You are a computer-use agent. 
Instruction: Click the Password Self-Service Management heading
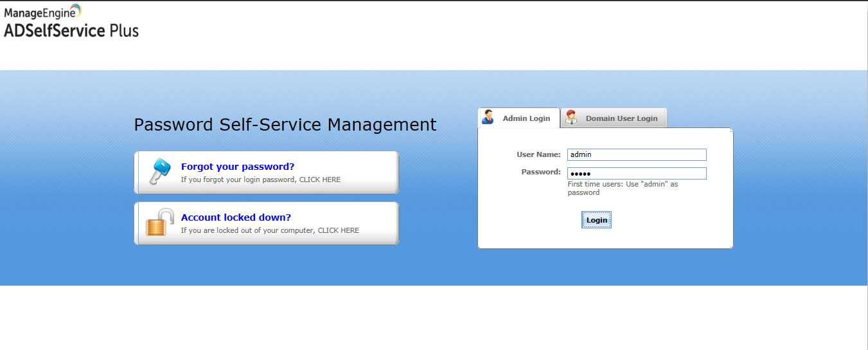click(285, 124)
